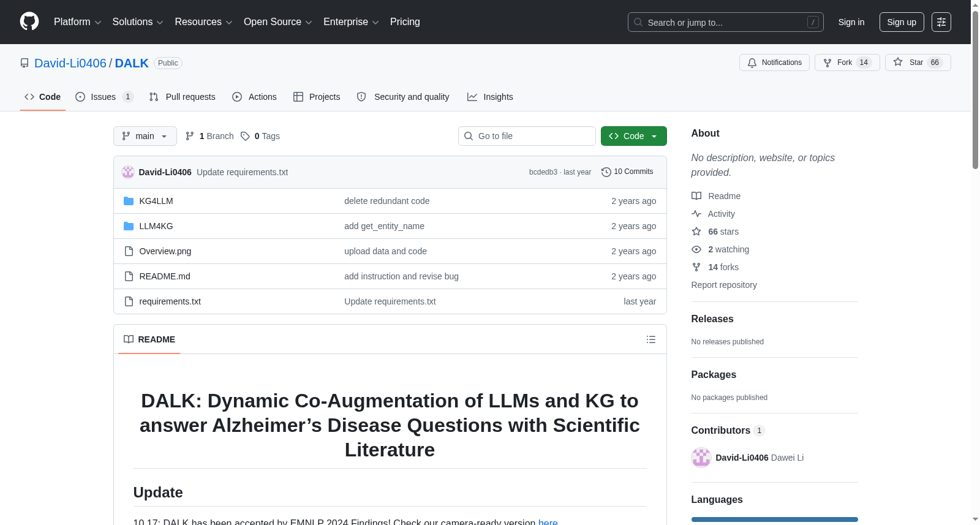This screenshot has height=525, width=980.
Task: Open the accessibility settings icon button
Action: coord(941,22)
